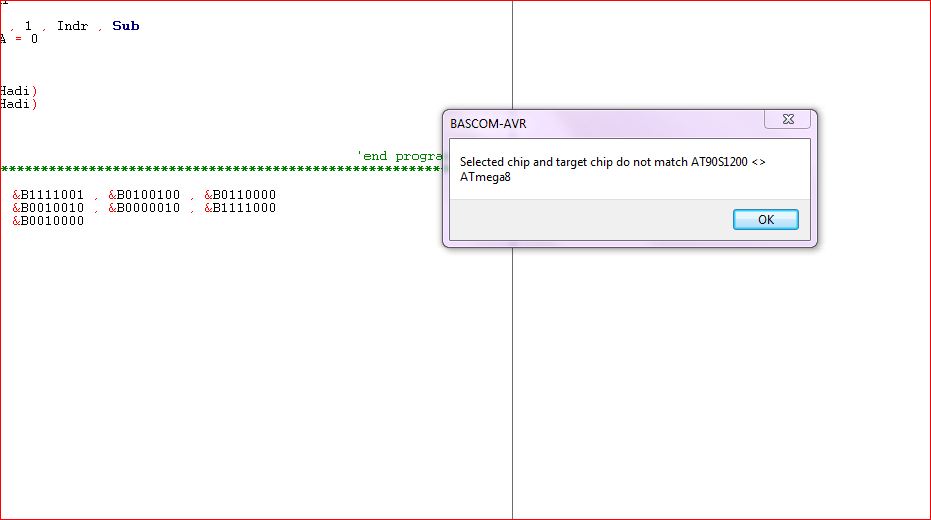This screenshot has width=931, height=520.
Task: Click the 'end program' comment
Action: point(400,156)
